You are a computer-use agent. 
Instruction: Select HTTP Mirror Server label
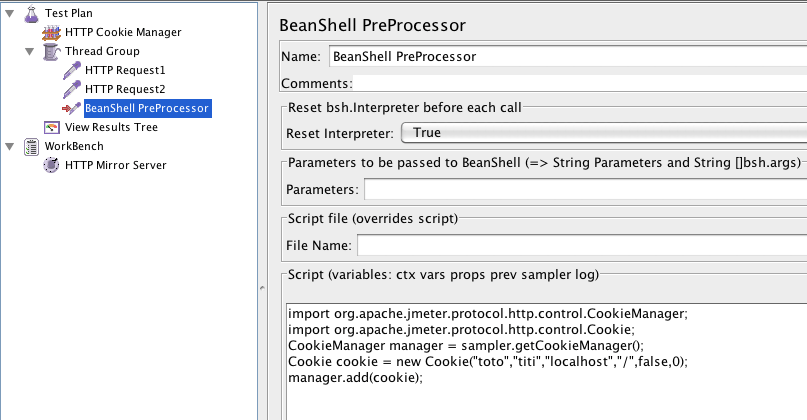point(115,165)
